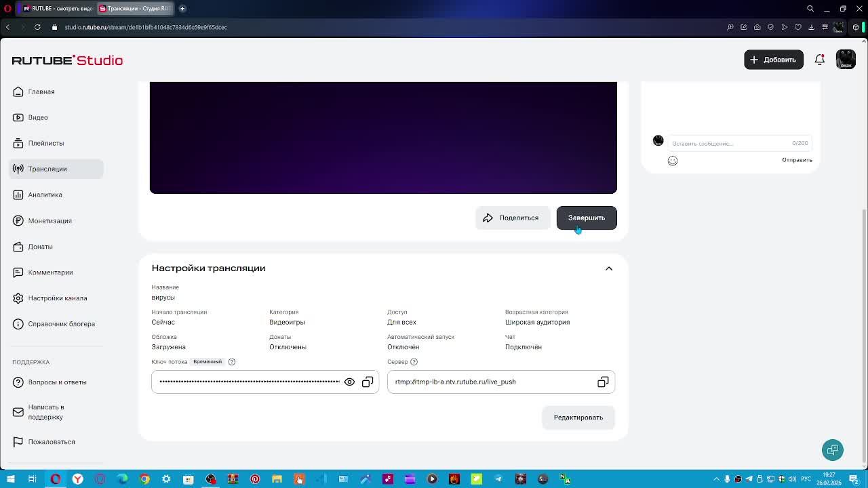868x488 pixels.
Task: Click the Написать в поддержку envelope icon
Action: [18, 412]
